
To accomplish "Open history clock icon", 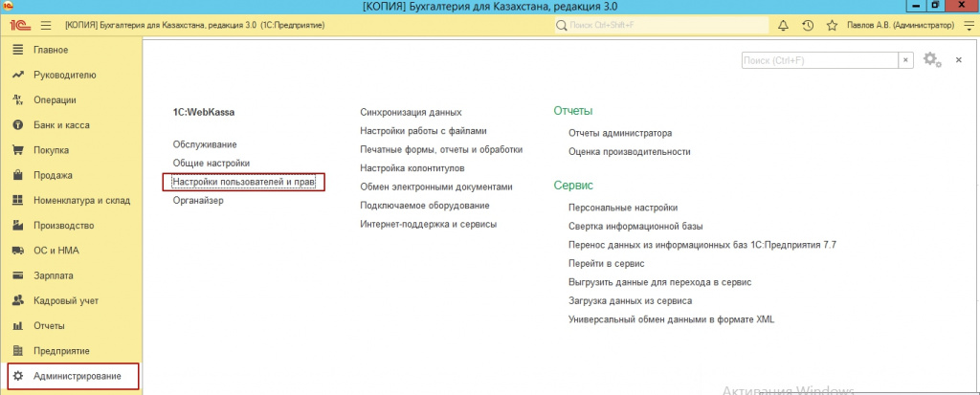I will pos(808,26).
